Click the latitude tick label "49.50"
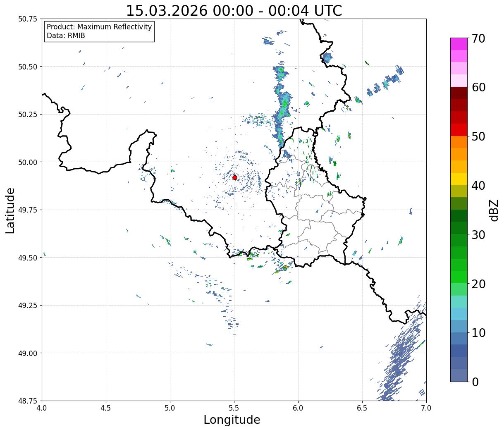The image size is (504, 430). pos(28,258)
